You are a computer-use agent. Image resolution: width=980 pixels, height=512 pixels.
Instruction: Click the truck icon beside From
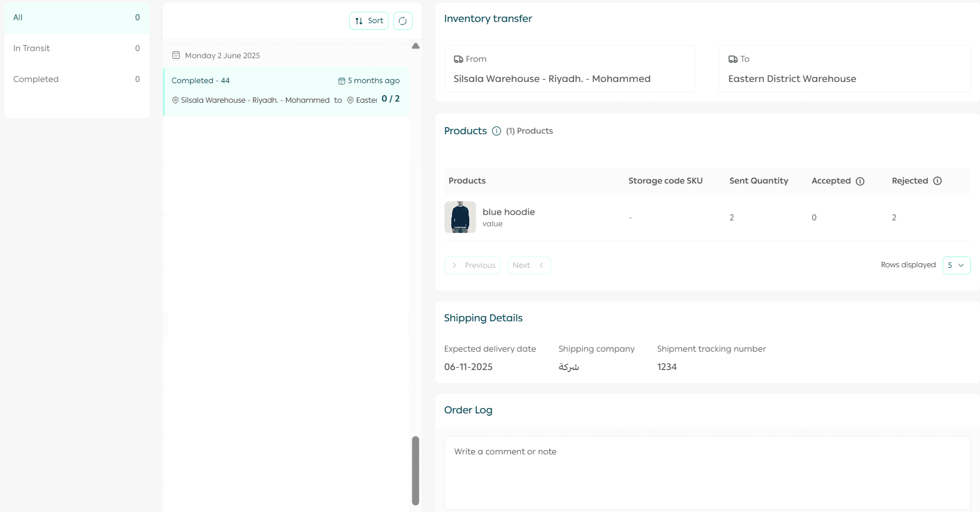coord(459,59)
